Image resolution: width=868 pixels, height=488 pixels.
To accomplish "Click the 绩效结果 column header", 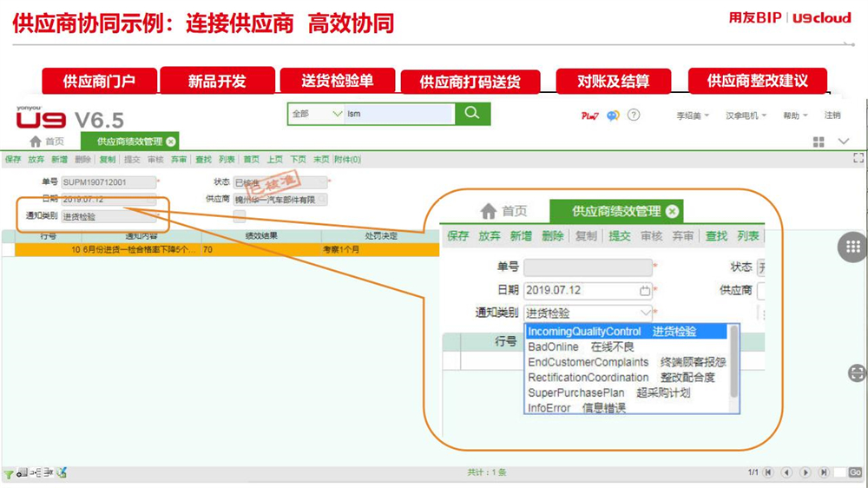I will [x=261, y=236].
